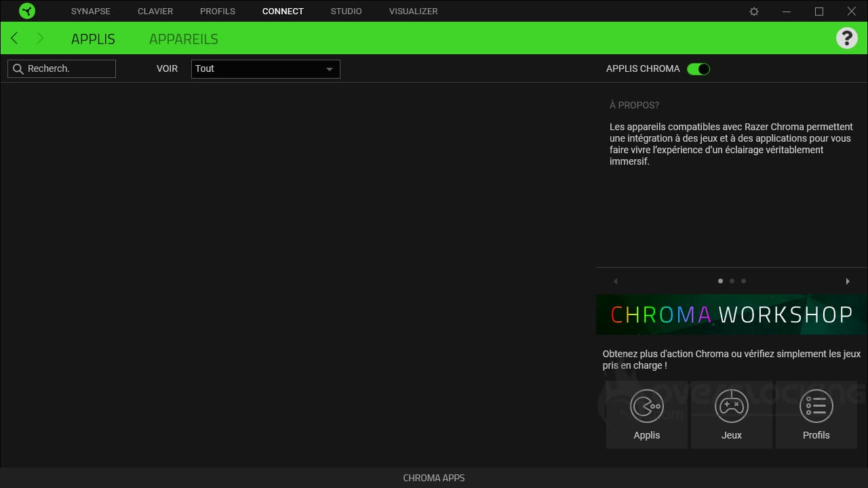The image size is (868, 488).
Task: Focus the Recherch. search field
Action: tap(62, 69)
